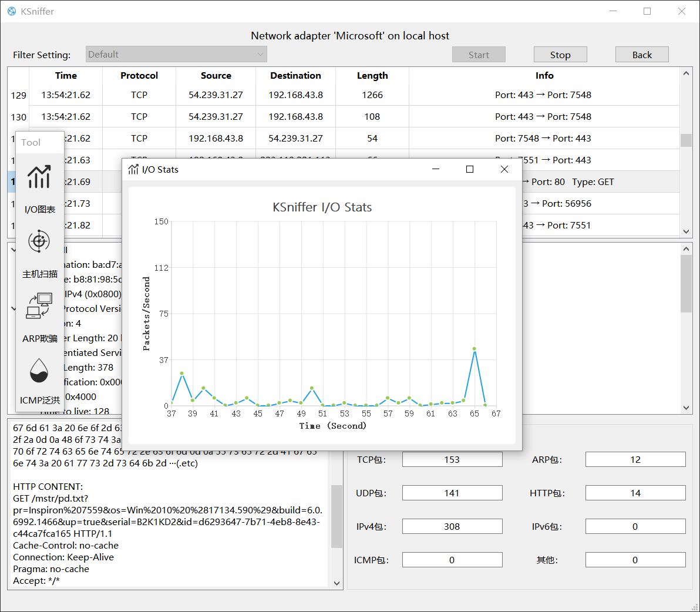Image resolution: width=700 pixels, height=612 pixels.
Task: Click the KSniffer app icon in title bar
Action: click(x=12, y=11)
